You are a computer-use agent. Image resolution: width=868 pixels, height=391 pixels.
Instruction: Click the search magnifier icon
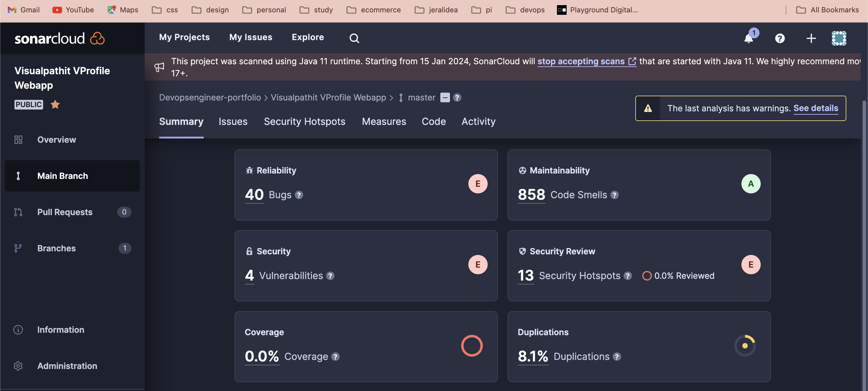pos(354,38)
